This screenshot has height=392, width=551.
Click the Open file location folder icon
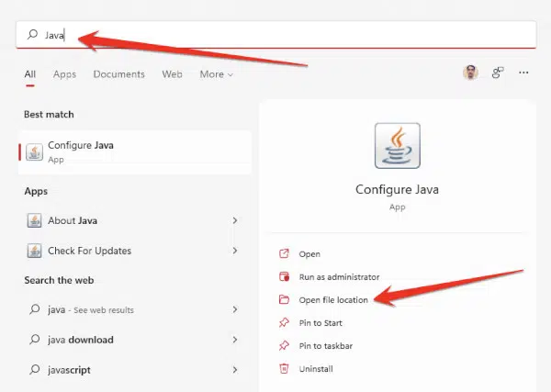click(x=284, y=299)
